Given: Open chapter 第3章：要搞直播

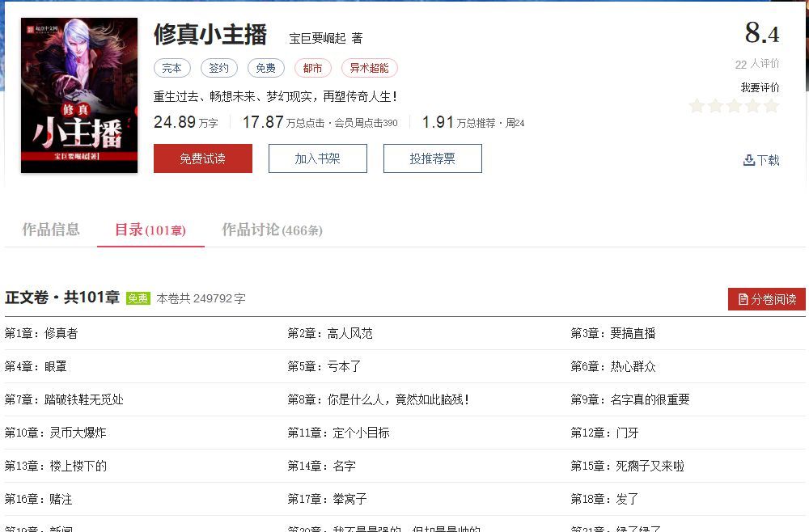Looking at the screenshot, I should click(613, 334).
